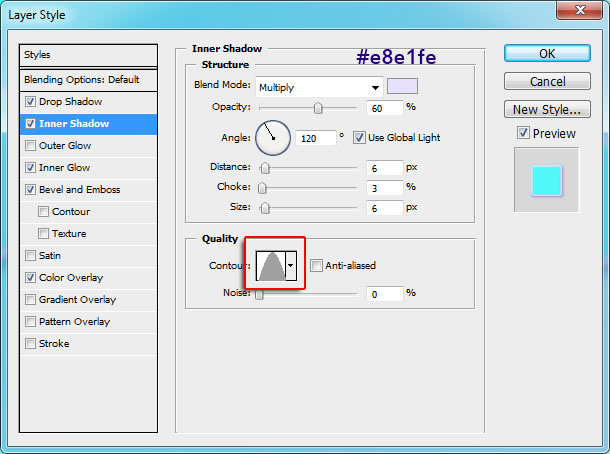Image resolution: width=610 pixels, height=454 pixels.
Task: Select the Inner Glow style entry
Action: click(x=64, y=168)
